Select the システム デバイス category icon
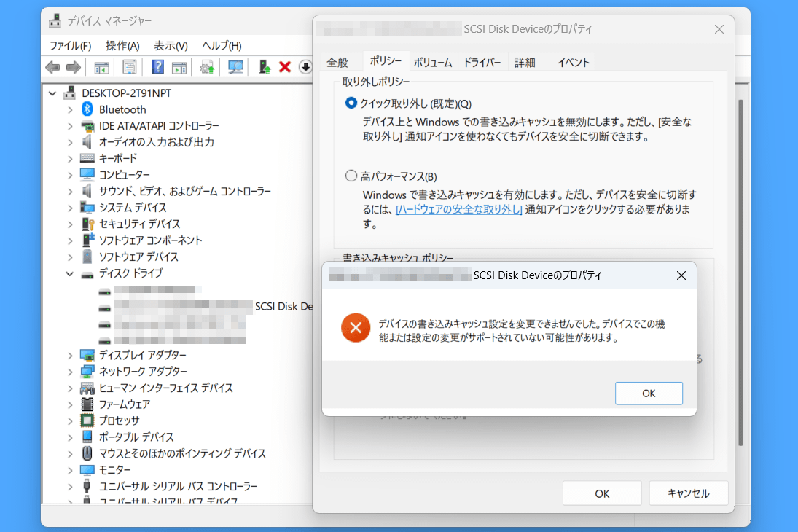The height and width of the screenshot is (532, 798). tap(87, 207)
